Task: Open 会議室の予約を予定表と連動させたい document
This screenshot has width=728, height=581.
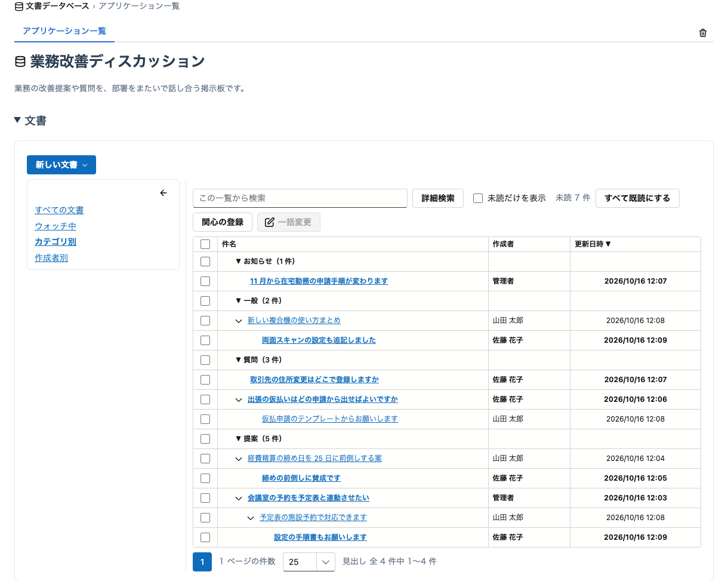Action: point(309,498)
